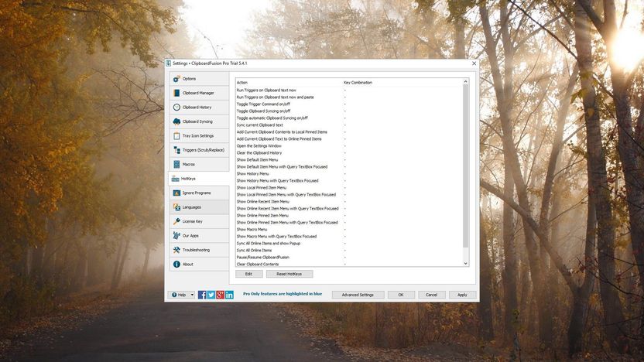Screen dimensions: 644x362
Task: Select 'Toggle Trigger Command on/off' row
Action: [x=349, y=104]
